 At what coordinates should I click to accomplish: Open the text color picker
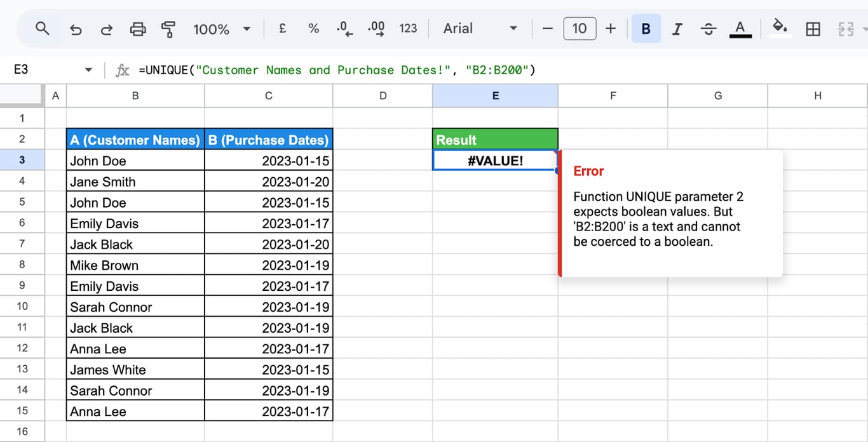[740, 29]
